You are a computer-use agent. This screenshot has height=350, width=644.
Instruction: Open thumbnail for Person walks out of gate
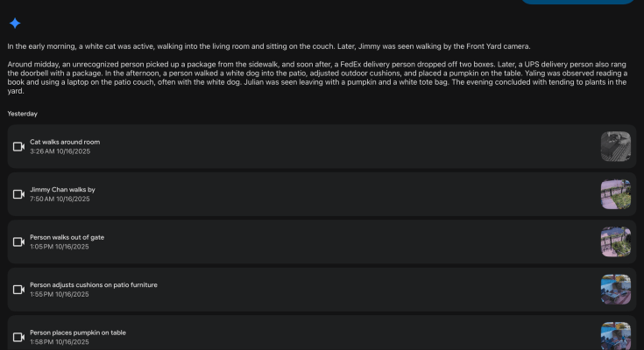coord(615,242)
